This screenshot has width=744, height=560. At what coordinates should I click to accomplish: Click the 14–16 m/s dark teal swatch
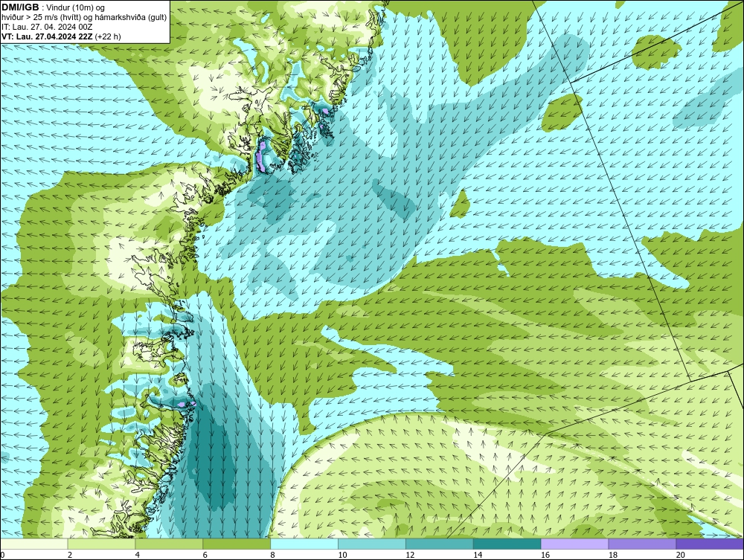507,544
